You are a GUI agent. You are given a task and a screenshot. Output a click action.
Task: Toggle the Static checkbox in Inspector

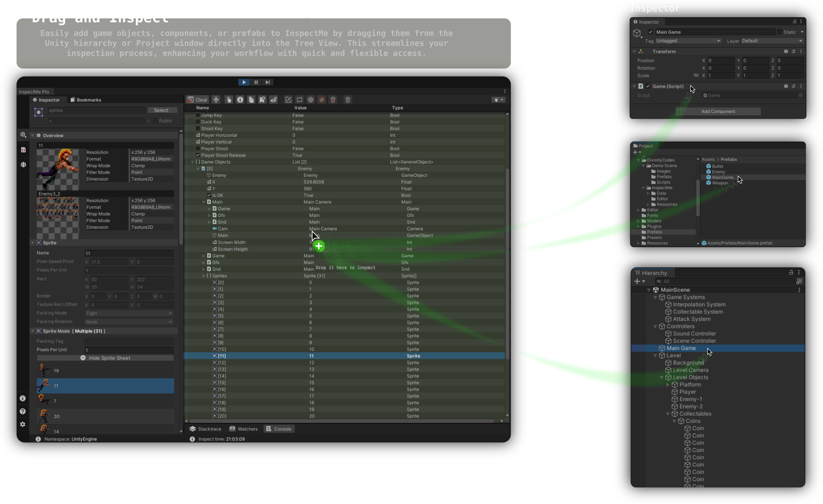pyautogui.click(x=780, y=32)
